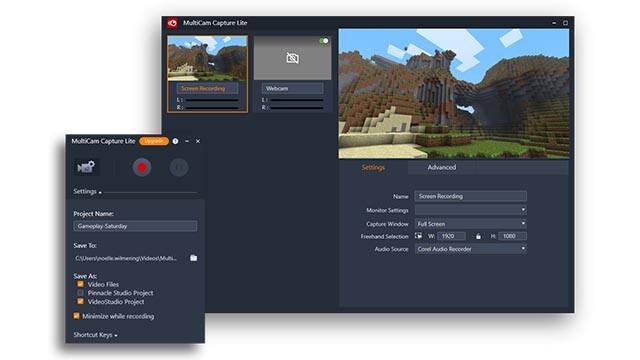Select the Settings tab
640x360 pixels.
[373, 167]
